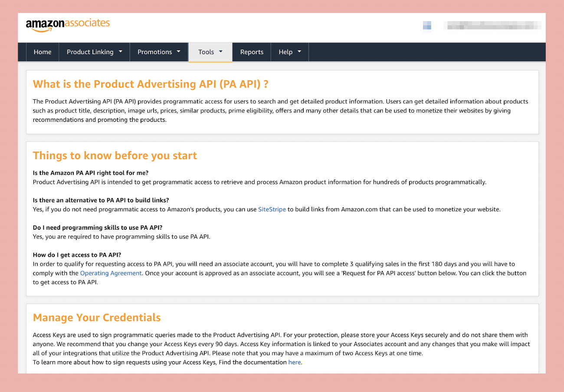
Task: Open the Operating Agreement link
Action: point(111,273)
